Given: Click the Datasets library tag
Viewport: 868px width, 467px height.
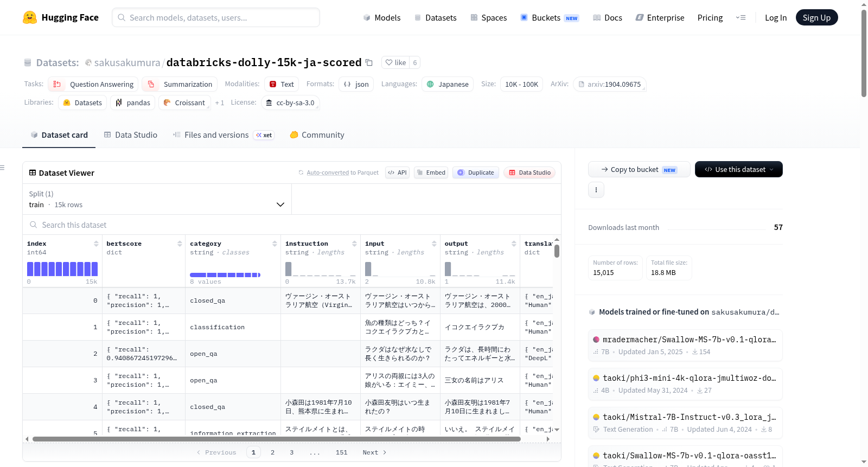Looking at the screenshot, I should (82, 103).
